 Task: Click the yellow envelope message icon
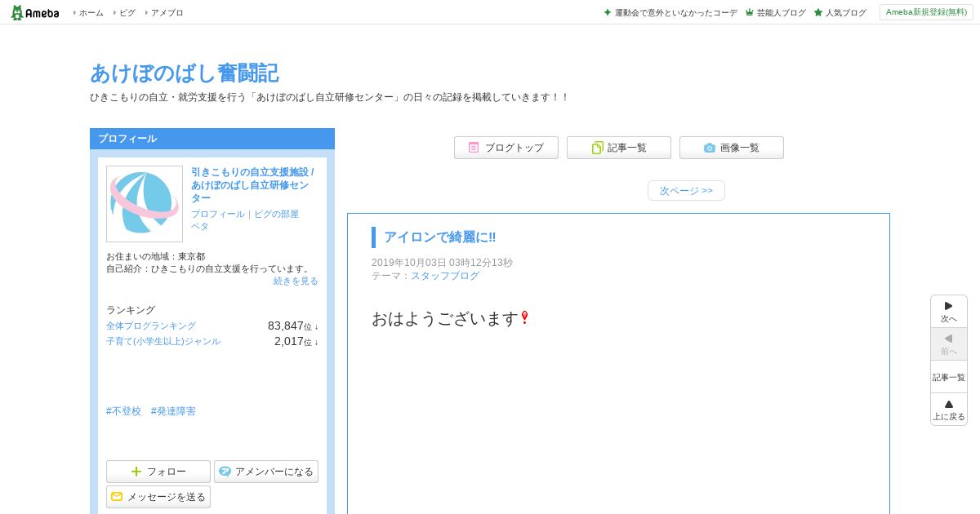pyautogui.click(x=117, y=497)
